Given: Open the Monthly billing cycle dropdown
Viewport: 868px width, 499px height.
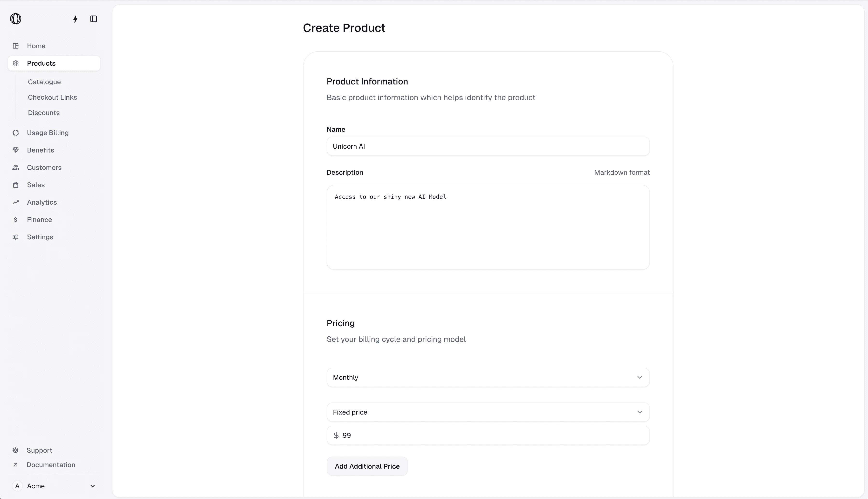Looking at the screenshot, I should 488,377.
